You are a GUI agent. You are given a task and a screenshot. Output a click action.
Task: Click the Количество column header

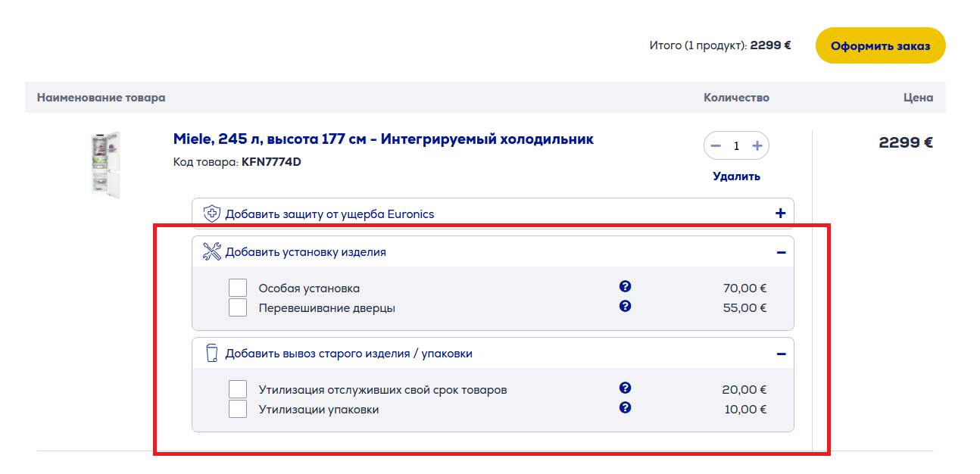(736, 98)
